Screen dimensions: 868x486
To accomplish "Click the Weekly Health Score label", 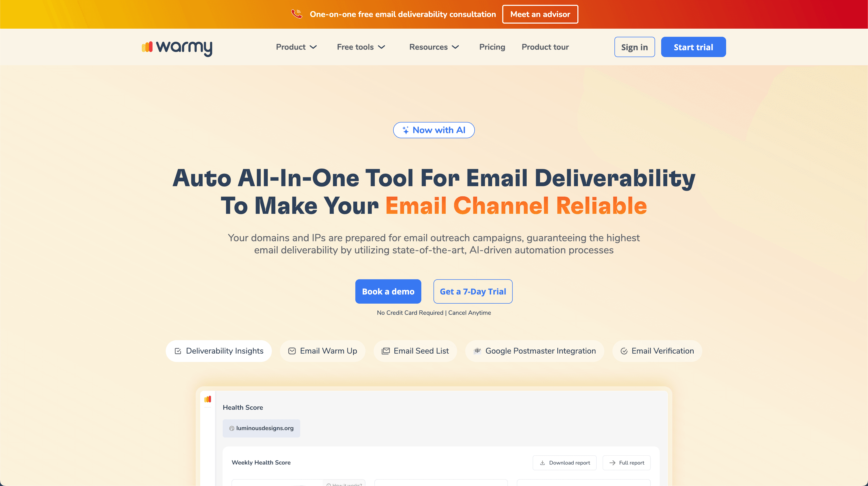I will click(261, 463).
